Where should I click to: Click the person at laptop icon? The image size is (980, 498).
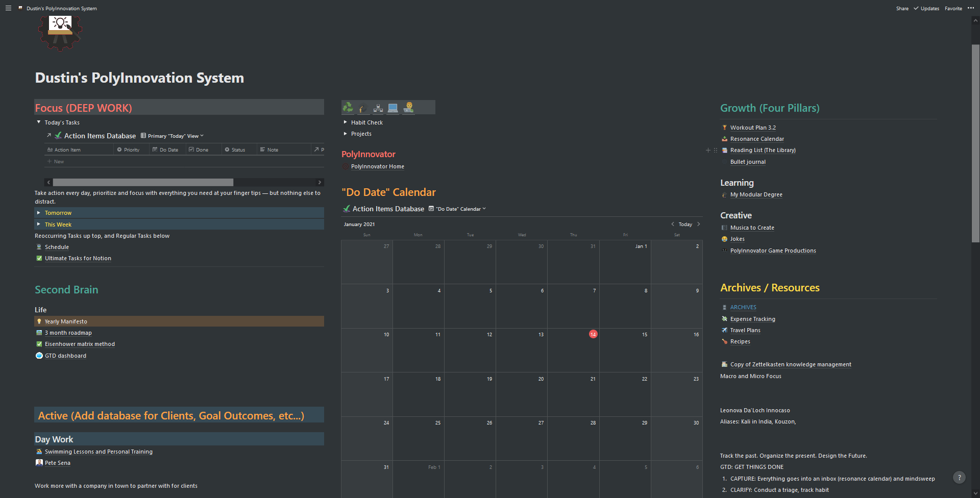coord(408,107)
